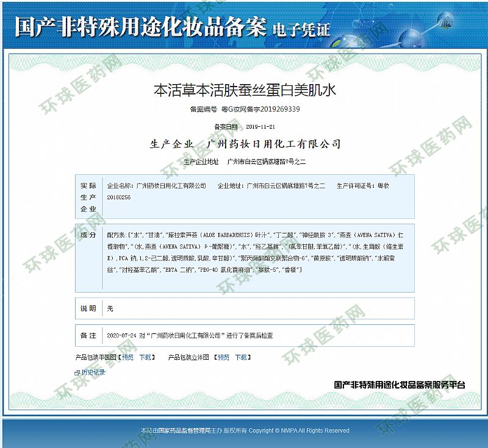The width and height of the screenshot is (488, 448).
Task: Click the 生产企业地址 address line
Action: click(x=244, y=162)
